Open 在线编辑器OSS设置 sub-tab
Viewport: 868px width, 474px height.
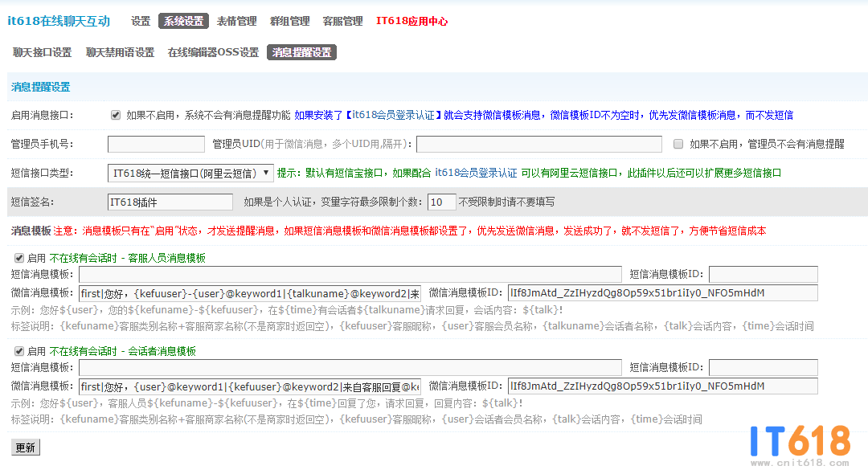click(213, 52)
